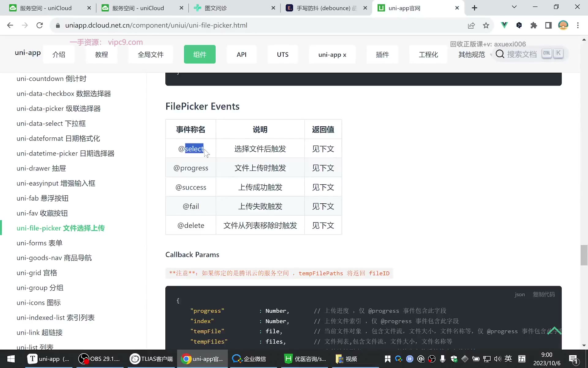Open the Windows Start menu
The width and height of the screenshot is (588, 368).
(11, 359)
